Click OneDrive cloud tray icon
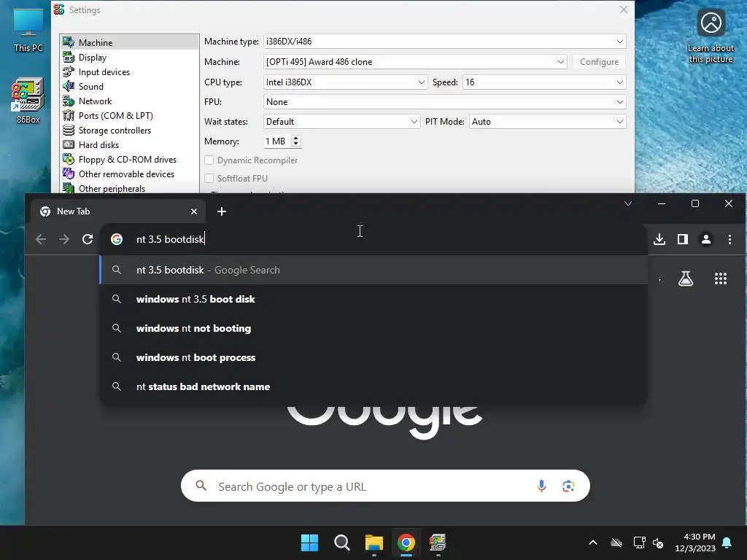The image size is (747, 560). point(616,542)
